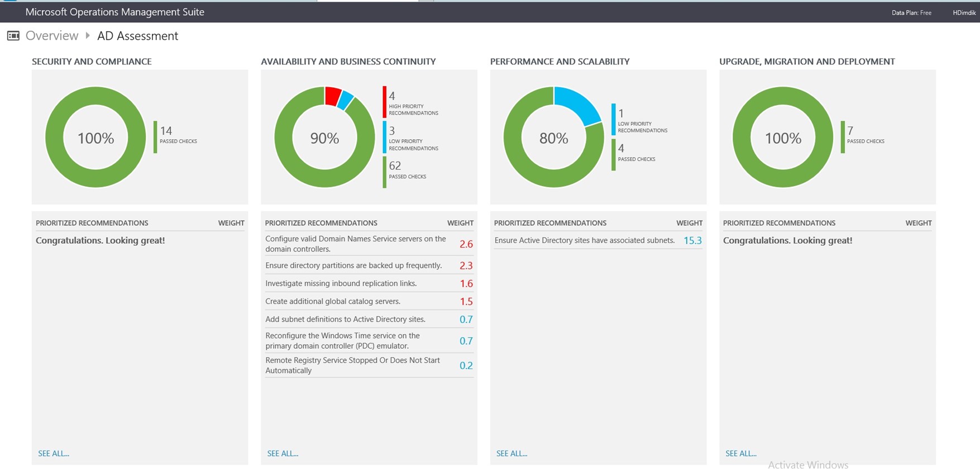Click the breadcrumb arrow separator

pos(88,36)
